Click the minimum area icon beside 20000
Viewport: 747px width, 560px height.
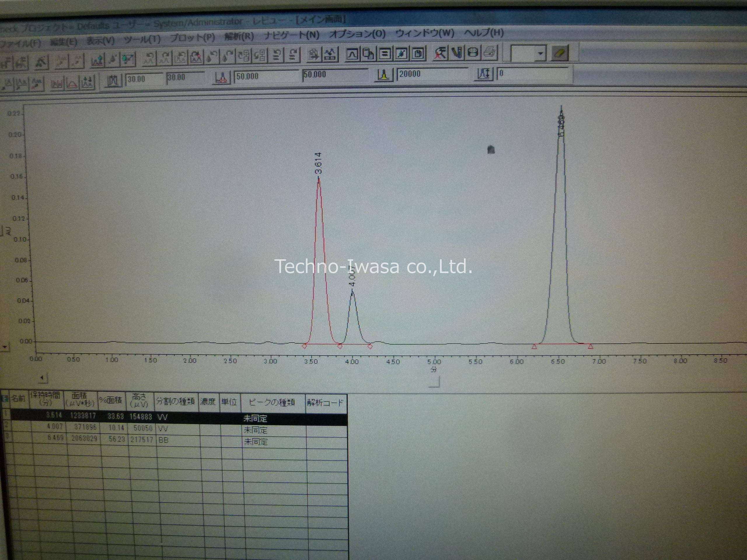pos(383,75)
